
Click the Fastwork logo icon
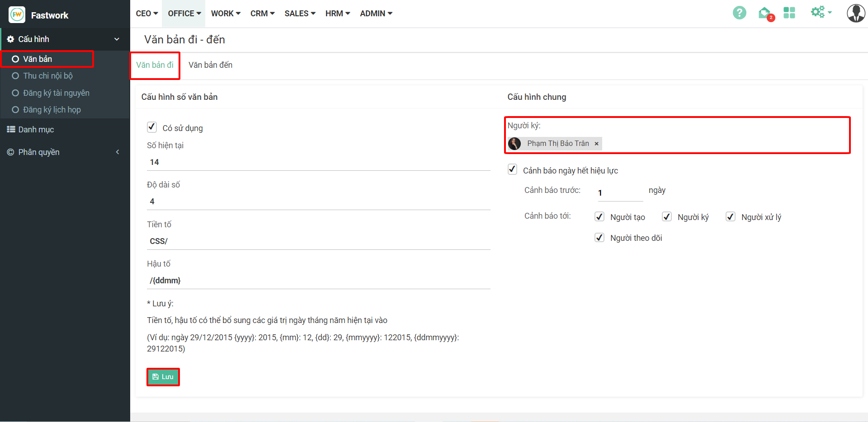tap(17, 15)
